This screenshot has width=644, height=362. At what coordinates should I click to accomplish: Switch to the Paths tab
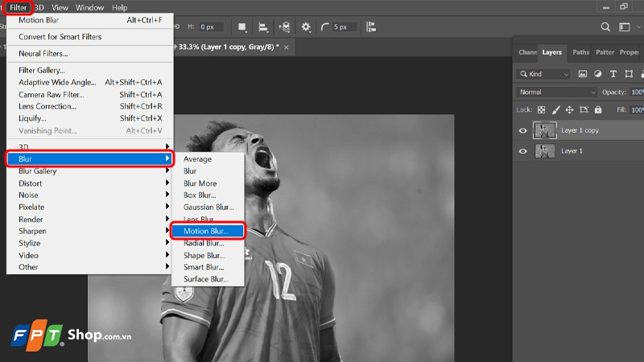click(x=580, y=52)
